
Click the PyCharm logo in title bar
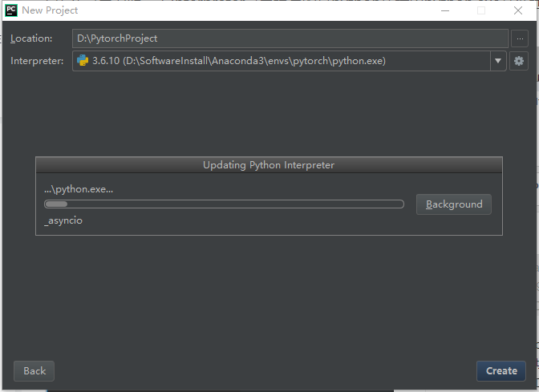[11, 10]
